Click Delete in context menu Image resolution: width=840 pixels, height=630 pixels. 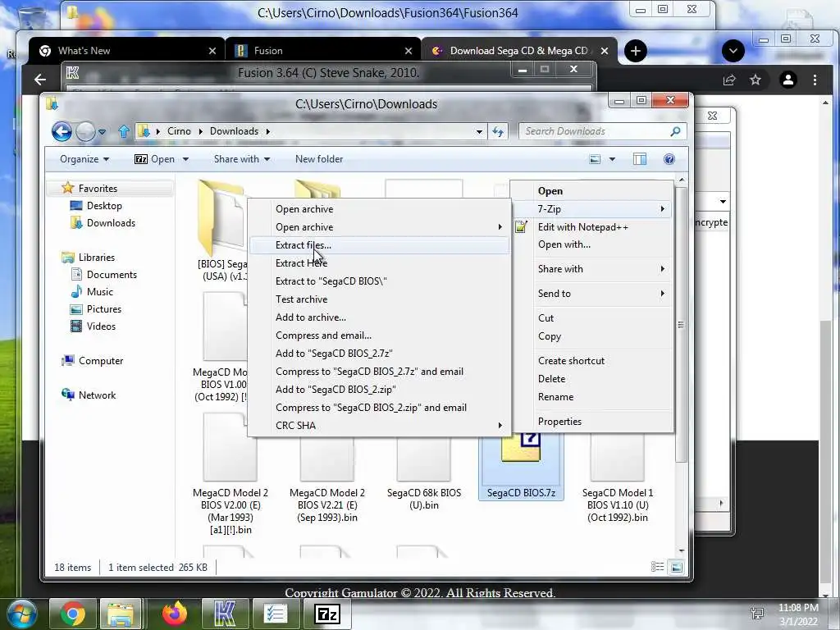click(592, 379)
